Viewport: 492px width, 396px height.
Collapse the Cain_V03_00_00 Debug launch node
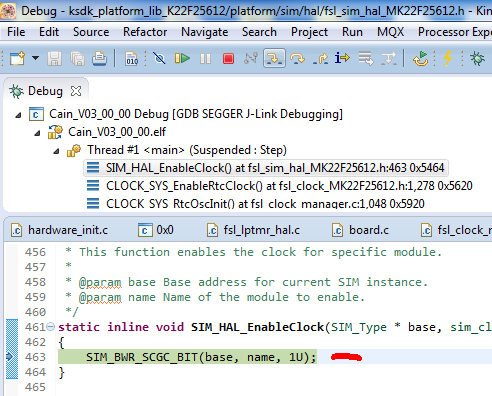coord(18,115)
